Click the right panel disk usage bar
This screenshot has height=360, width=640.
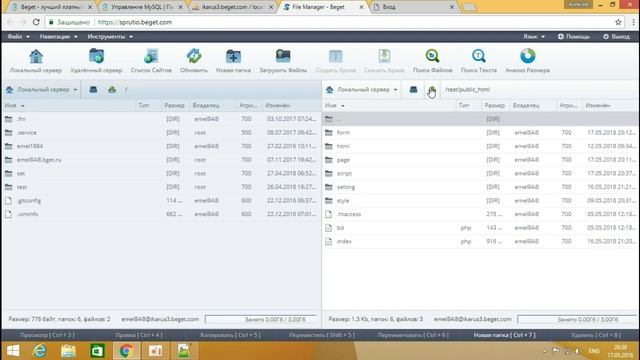pyautogui.click(x=577, y=320)
